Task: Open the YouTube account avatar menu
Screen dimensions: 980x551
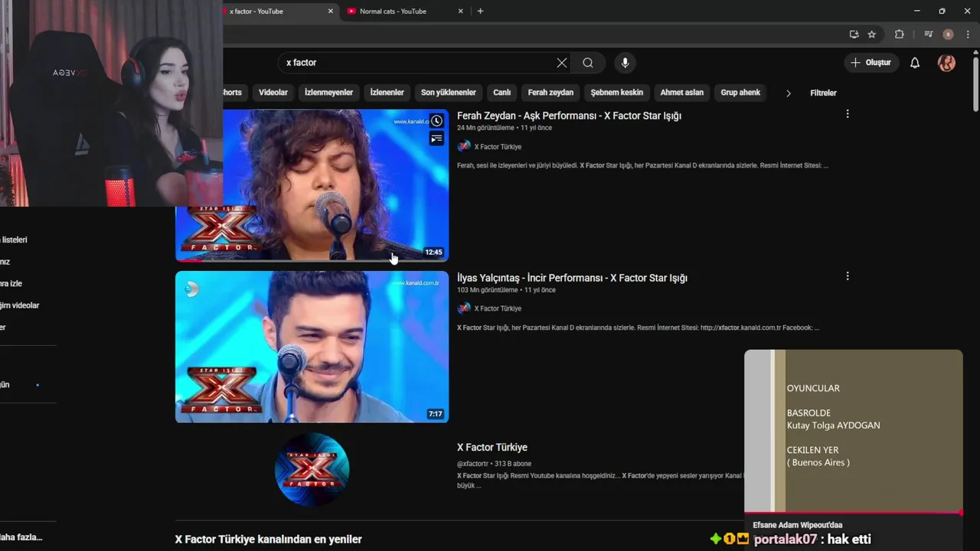Action: coord(946,63)
